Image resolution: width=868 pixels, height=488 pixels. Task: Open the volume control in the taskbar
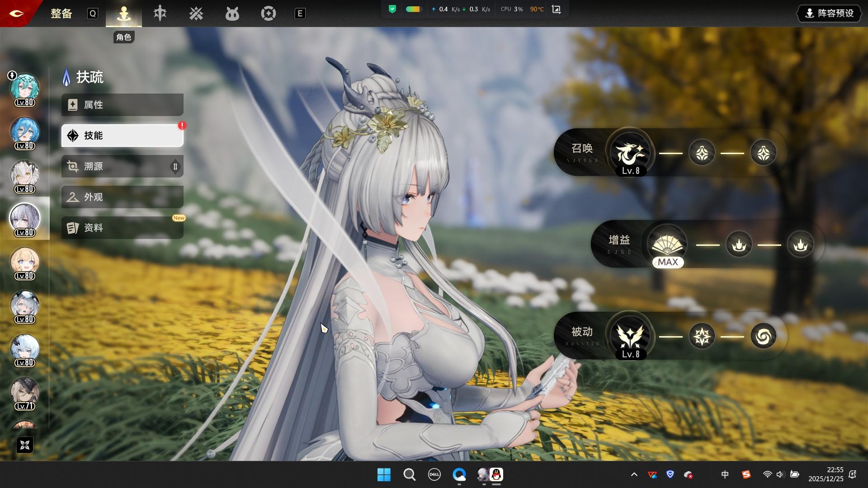(780, 474)
